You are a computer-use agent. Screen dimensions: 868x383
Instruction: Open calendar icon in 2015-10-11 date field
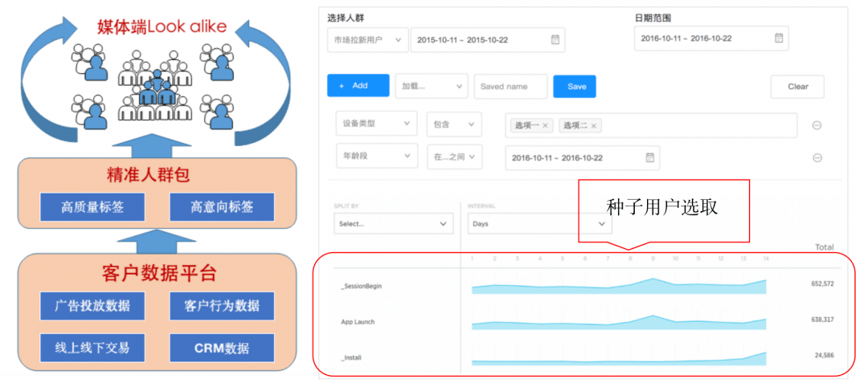(555, 40)
